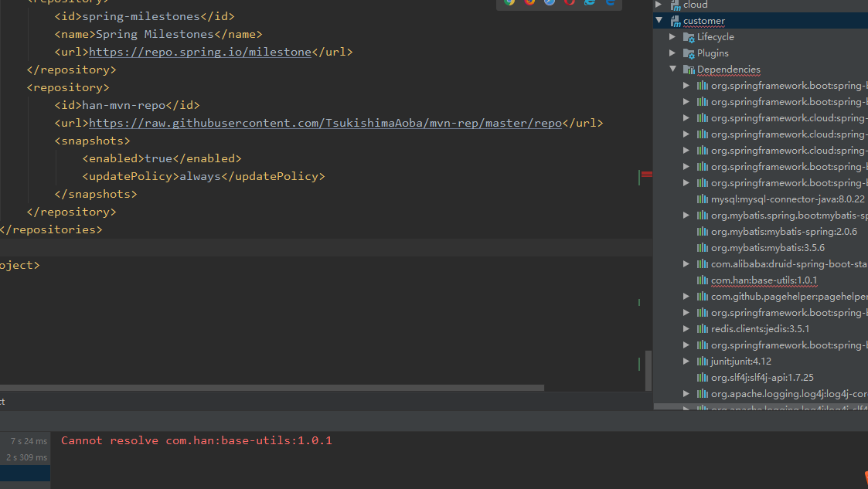Expand the cloud module node
The image size is (868, 489).
click(659, 5)
